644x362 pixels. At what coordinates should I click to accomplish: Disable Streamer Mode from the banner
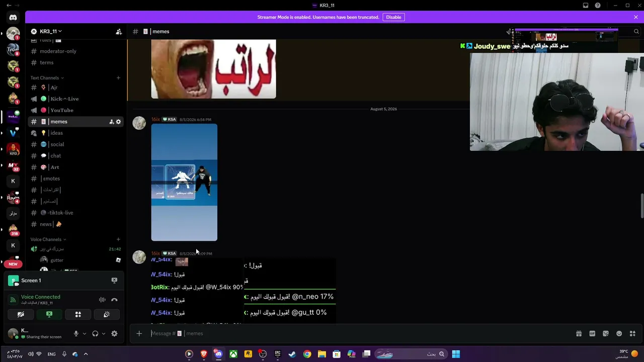[x=393, y=17]
